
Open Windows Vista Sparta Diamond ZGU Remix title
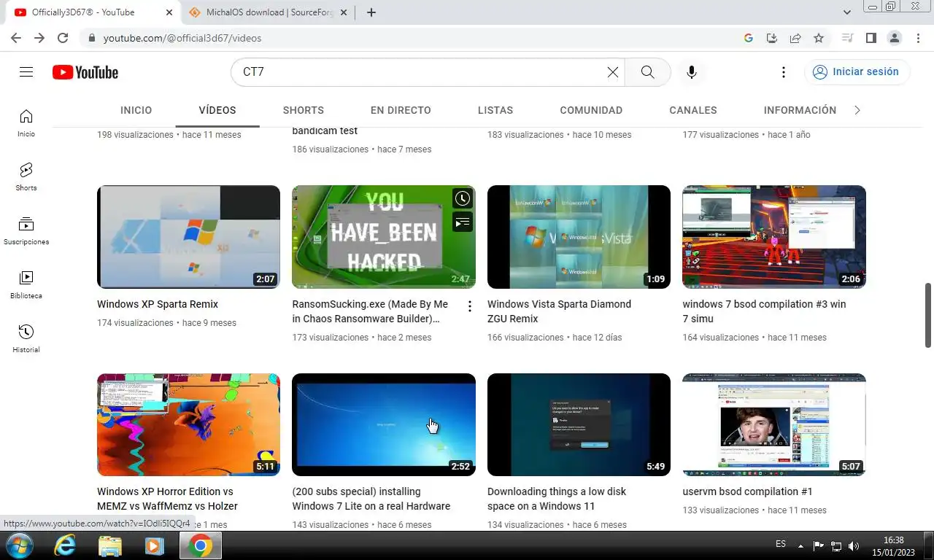pyautogui.click(x=559, y=311)
